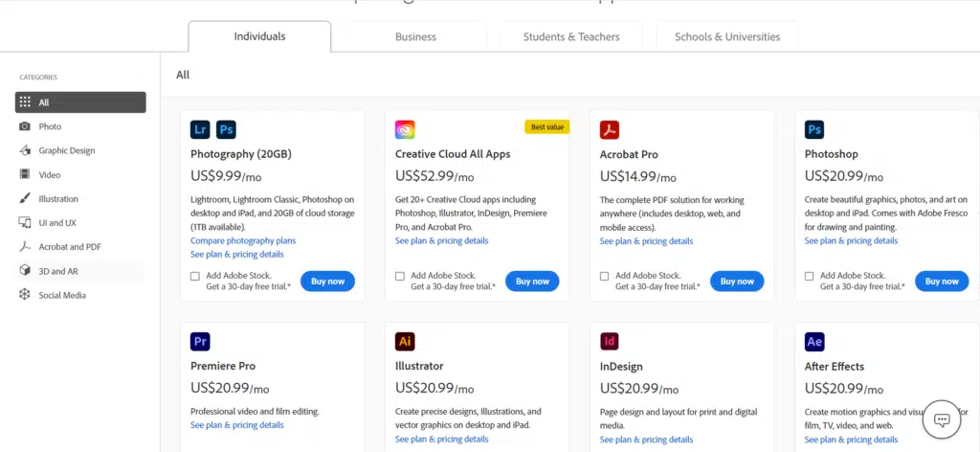Click the InDesign app icon

pyautogui.click(x=610, y=342)
